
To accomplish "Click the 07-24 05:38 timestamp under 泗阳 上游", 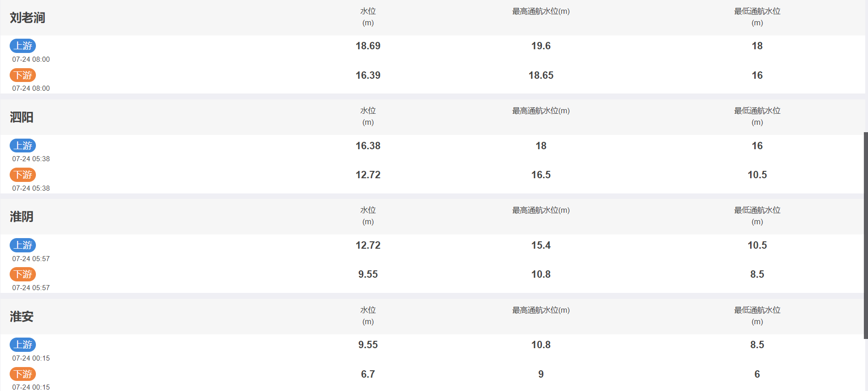I will pos(31,159).
